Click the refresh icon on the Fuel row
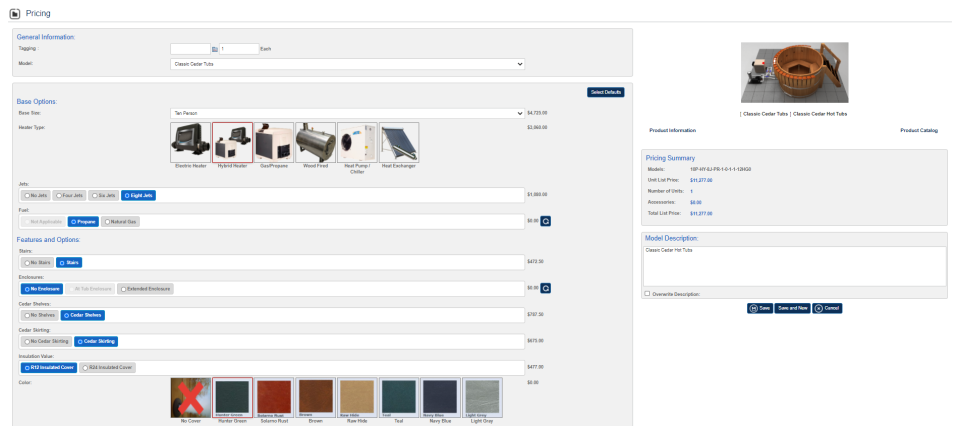The height and width of the screenshot is (426, 960). (546, 222)
